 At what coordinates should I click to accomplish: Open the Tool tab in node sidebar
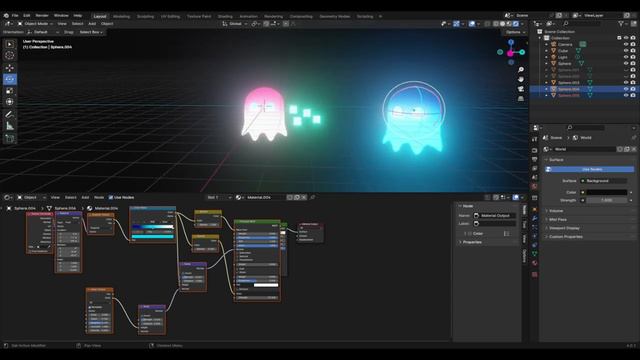(x=524, y=224)
